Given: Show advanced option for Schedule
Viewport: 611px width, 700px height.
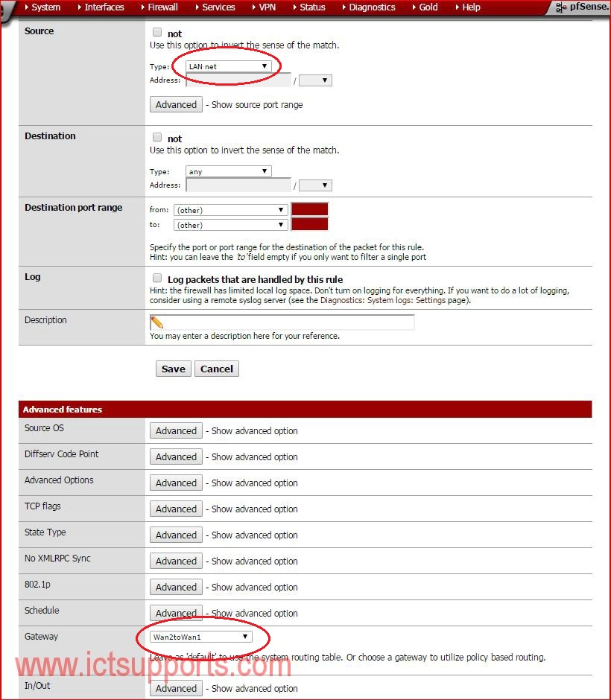Looking at the screenshot, I should point(176,613).
